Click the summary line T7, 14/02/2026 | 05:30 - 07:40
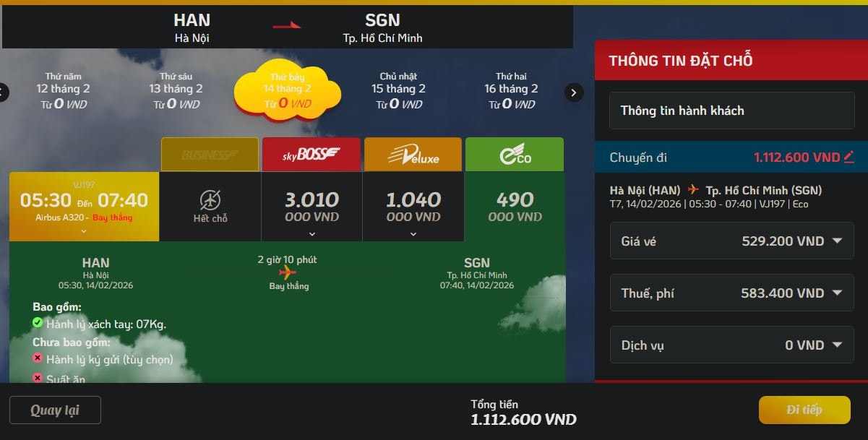 pyautogui.click(x=709, y=204)
